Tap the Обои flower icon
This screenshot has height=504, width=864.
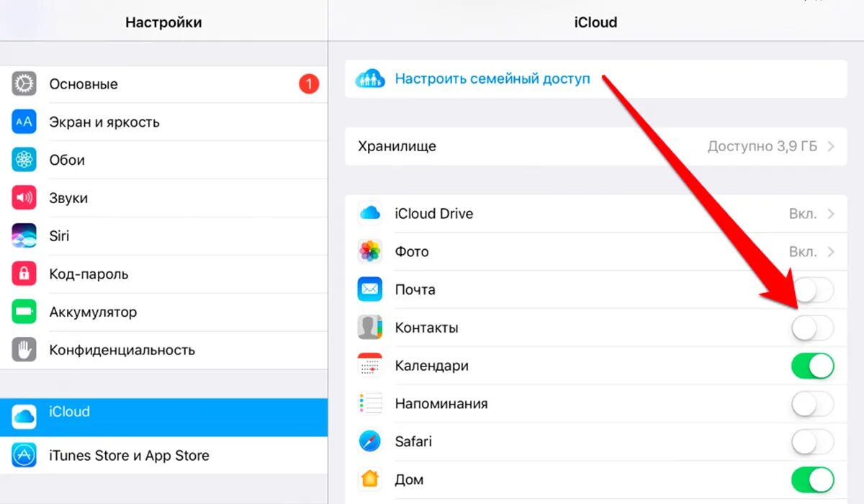click(x=24, y=160)
